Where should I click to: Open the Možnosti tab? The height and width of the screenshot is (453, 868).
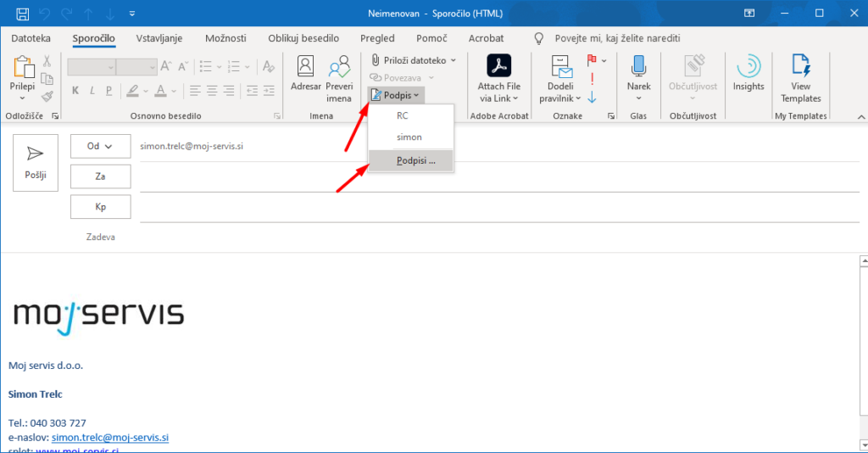(225, 38)
